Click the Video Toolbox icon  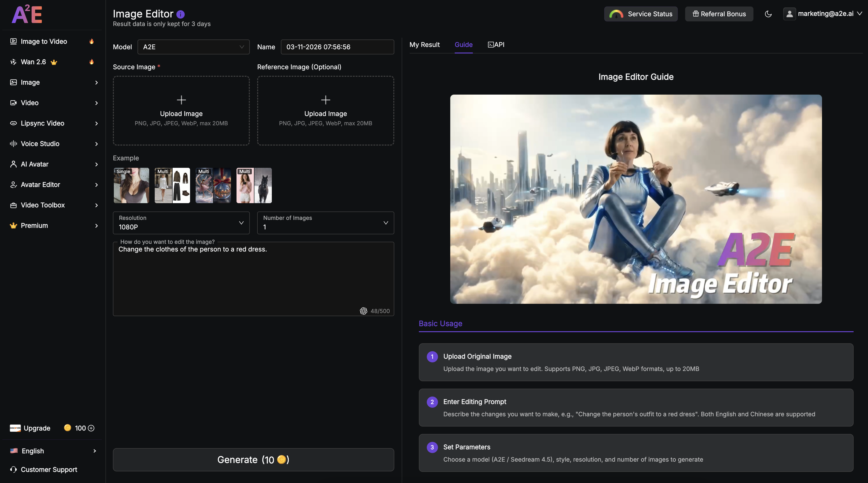(x=13, y=205)
